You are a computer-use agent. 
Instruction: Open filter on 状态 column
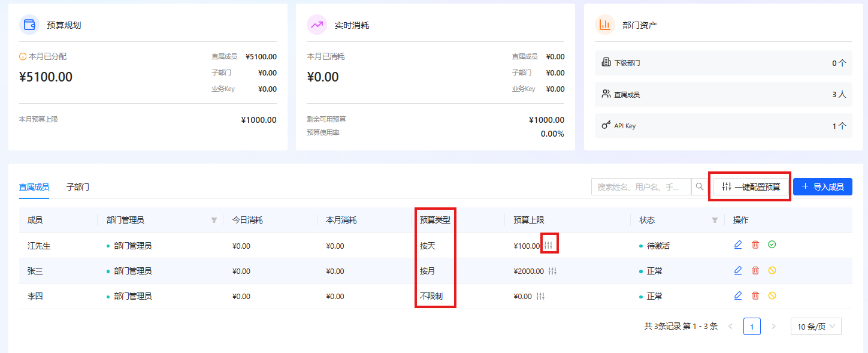[715, 220]
